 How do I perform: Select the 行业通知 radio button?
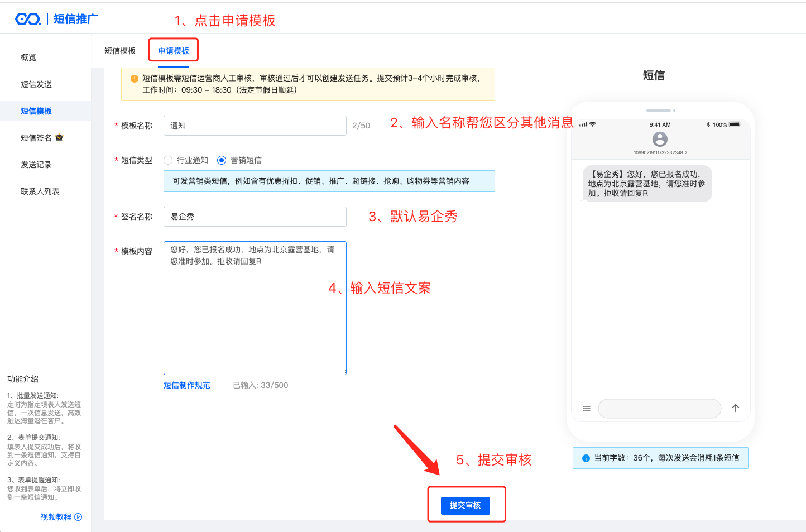tap(168, 160)
